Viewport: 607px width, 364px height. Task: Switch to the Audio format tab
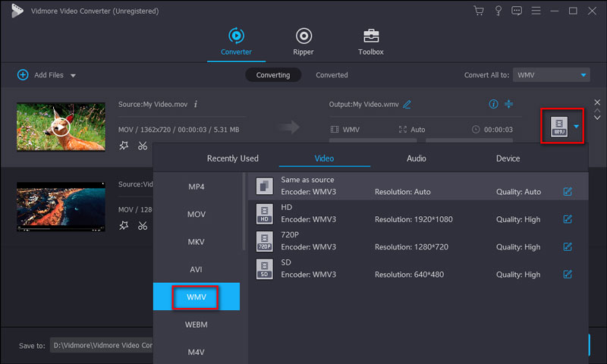pos(416,158)
